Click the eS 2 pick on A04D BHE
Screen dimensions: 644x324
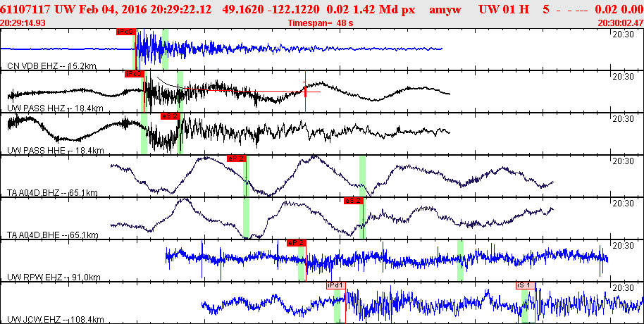pyautogui.click(x=354, y=201)
